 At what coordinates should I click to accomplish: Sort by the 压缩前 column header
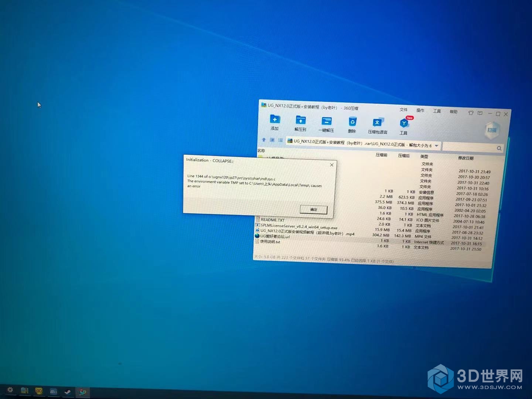click(381, 155)
